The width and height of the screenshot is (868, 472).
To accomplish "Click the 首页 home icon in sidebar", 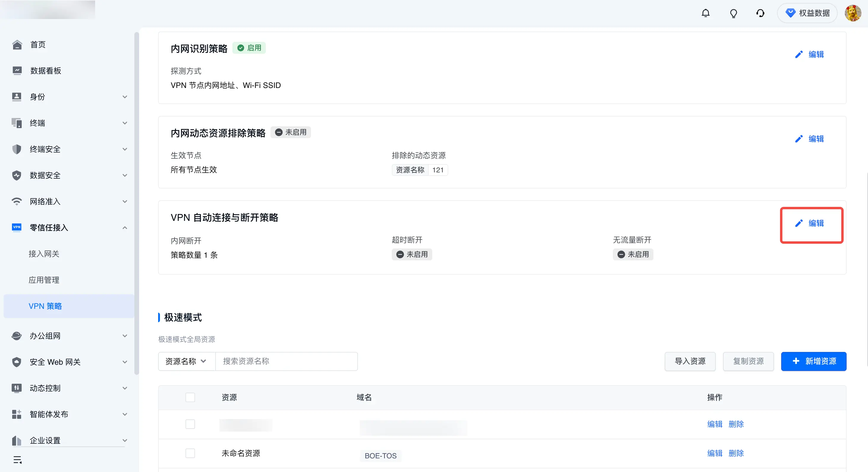I will [17, 45].
